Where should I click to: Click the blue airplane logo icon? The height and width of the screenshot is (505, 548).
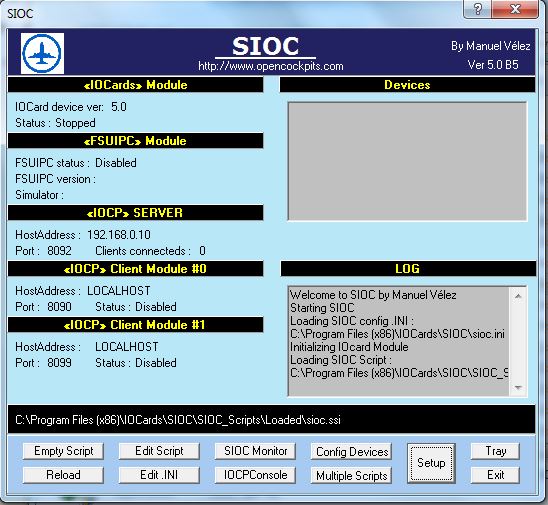[x=42, y=53]
